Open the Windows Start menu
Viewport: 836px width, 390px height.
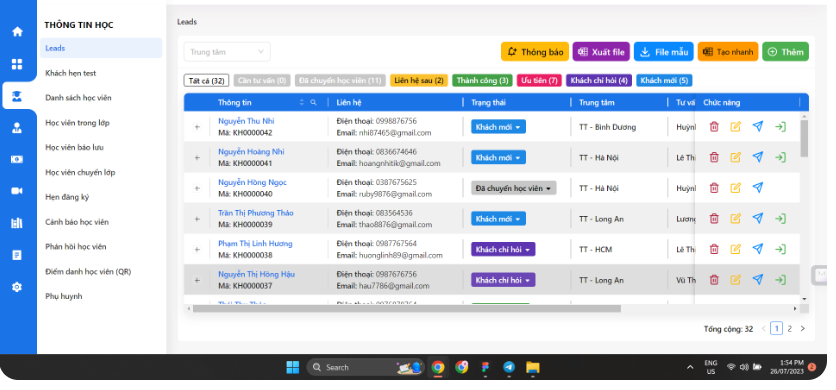(293, 367)
